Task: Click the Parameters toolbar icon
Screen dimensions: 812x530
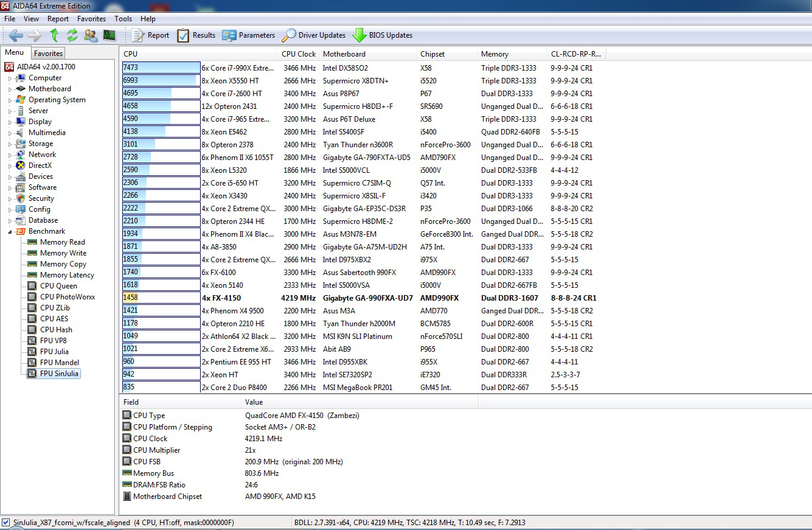Action: [x=229, y=35]
